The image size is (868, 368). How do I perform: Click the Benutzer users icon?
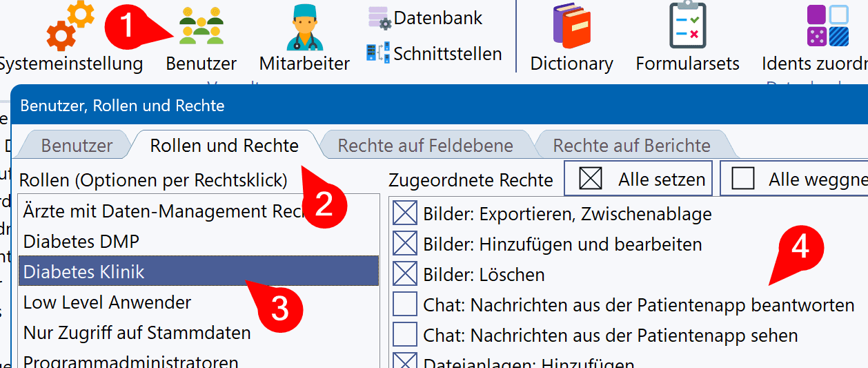click(201, 26)
